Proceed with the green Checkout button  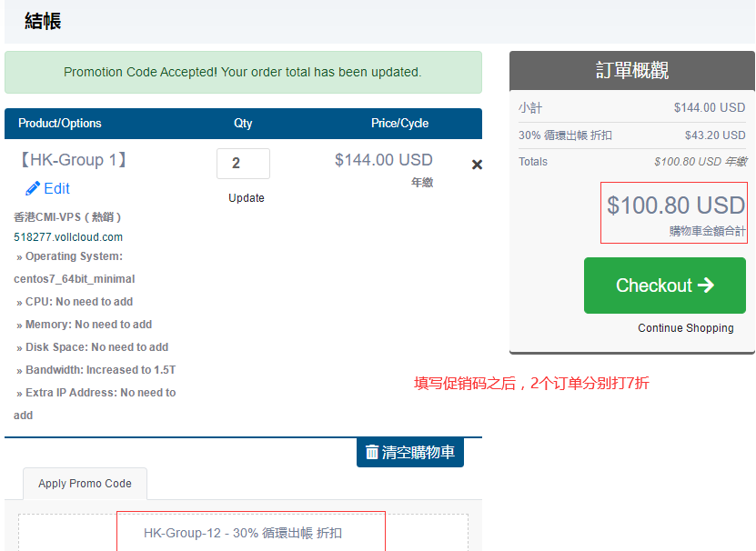coord(665,286)
